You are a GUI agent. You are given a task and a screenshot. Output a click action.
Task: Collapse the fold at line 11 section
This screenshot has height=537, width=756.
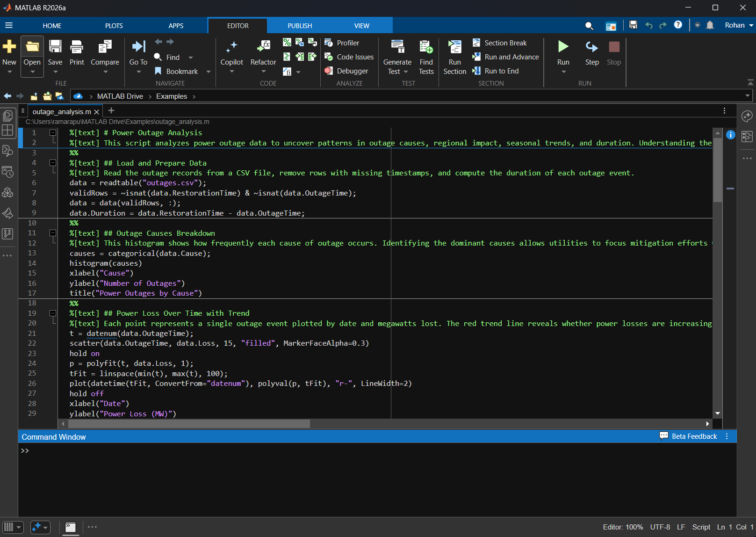(53, 233)
